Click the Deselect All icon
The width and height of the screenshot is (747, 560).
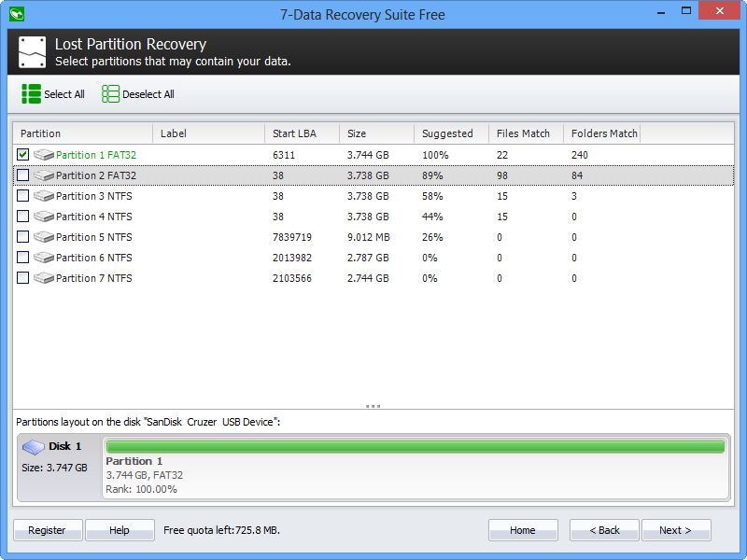pos(110,94)
